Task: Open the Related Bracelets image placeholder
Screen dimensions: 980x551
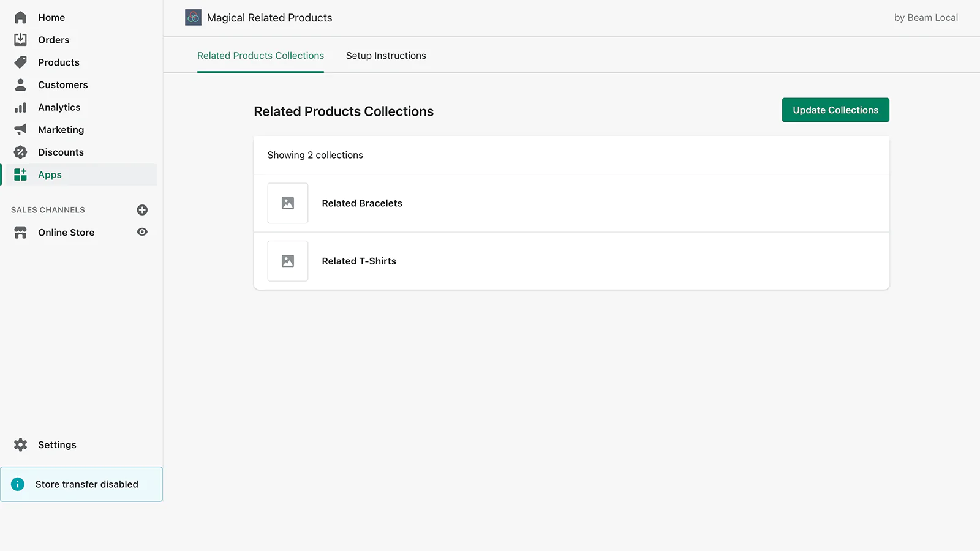Action: (x=288, y=203)
